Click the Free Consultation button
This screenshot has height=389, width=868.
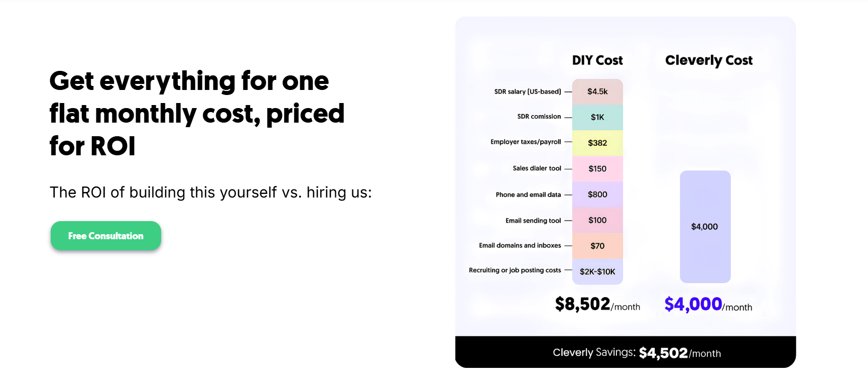click(106, 236)
